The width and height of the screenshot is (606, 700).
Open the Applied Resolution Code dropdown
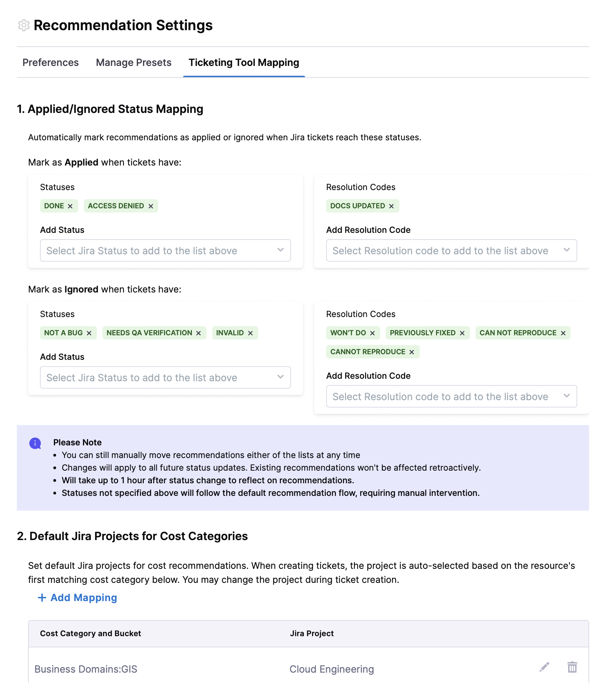click(x=451, y=250)
